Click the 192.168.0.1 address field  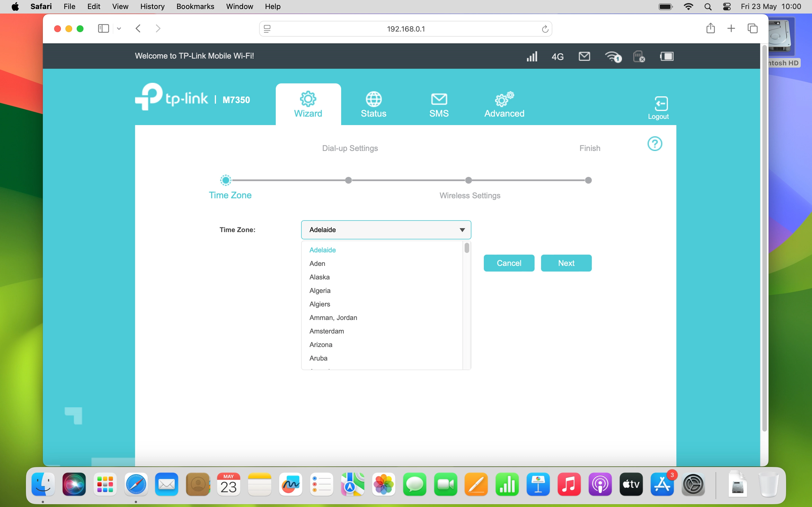click(406, 29)
